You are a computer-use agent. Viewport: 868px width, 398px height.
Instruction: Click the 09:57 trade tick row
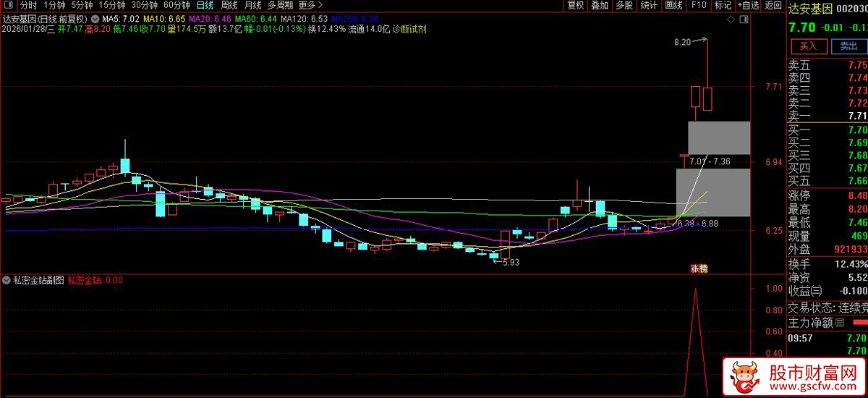[x=827, y=337]
